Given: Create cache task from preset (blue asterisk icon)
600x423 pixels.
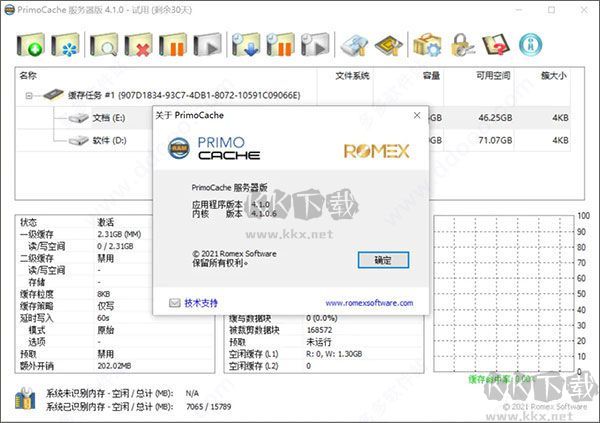Looking at the screenshot, I should (x=65, y=45).
